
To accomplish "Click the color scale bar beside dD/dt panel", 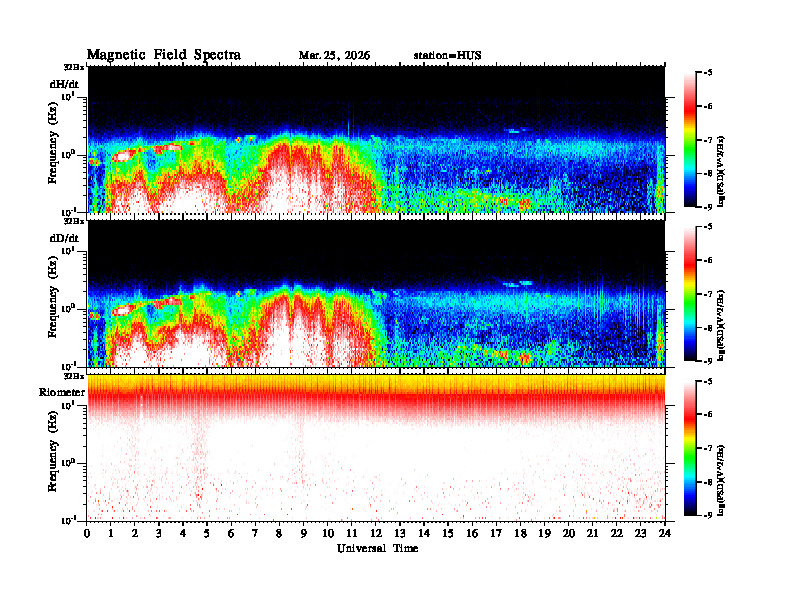I will tap(690, 294).
